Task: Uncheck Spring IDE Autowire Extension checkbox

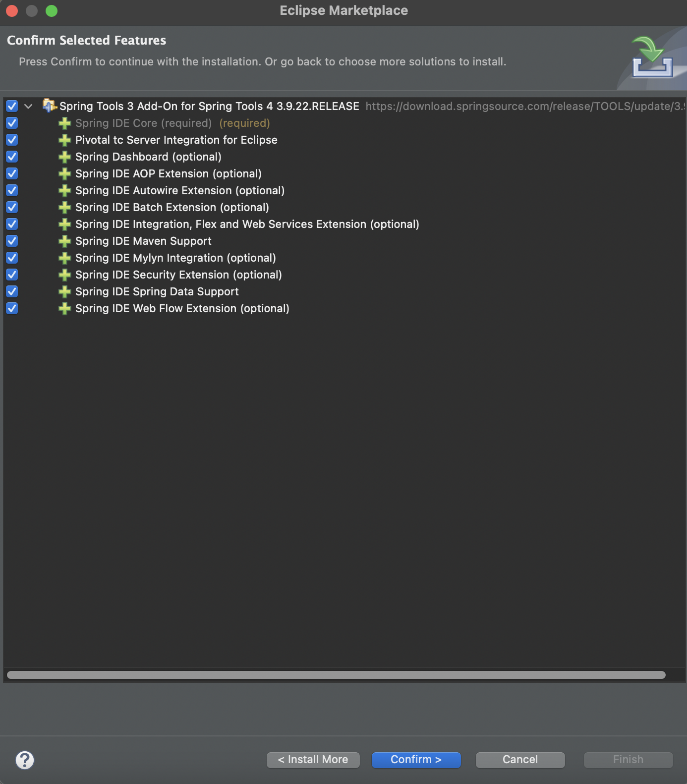Action: tap(12, 190)
